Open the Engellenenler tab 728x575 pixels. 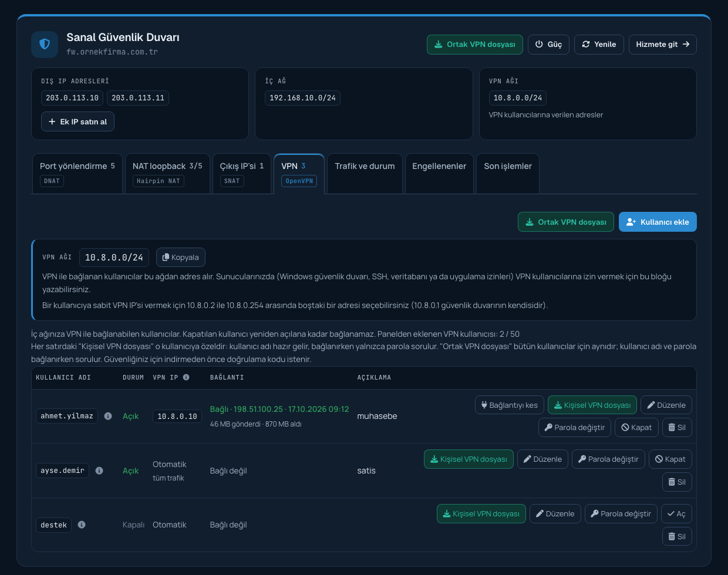pos(439,173)
